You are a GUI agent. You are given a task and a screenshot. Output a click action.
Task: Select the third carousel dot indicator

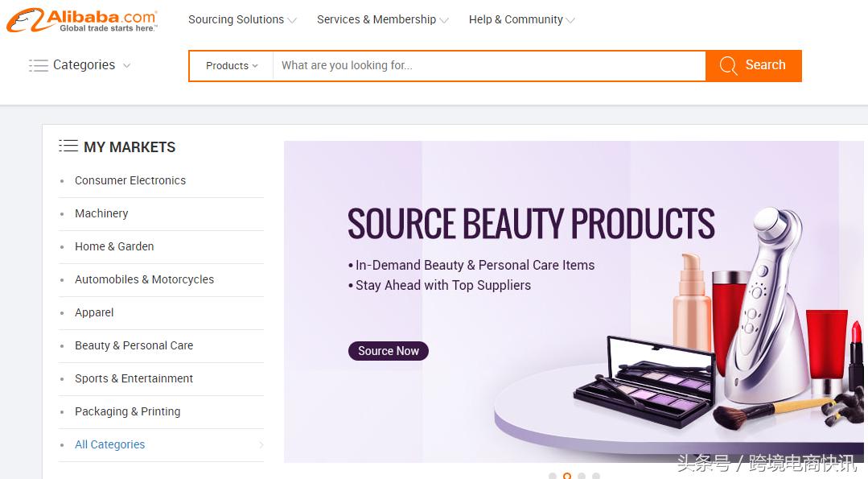click(582, 476)
